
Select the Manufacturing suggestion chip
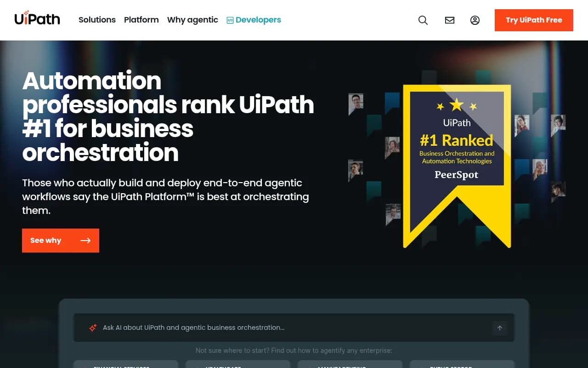pos(349,366)
